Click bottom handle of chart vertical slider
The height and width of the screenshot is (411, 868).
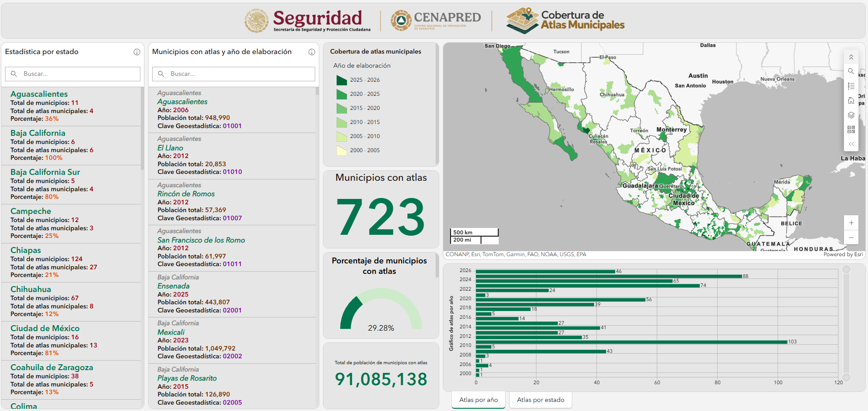click(846, 377)
